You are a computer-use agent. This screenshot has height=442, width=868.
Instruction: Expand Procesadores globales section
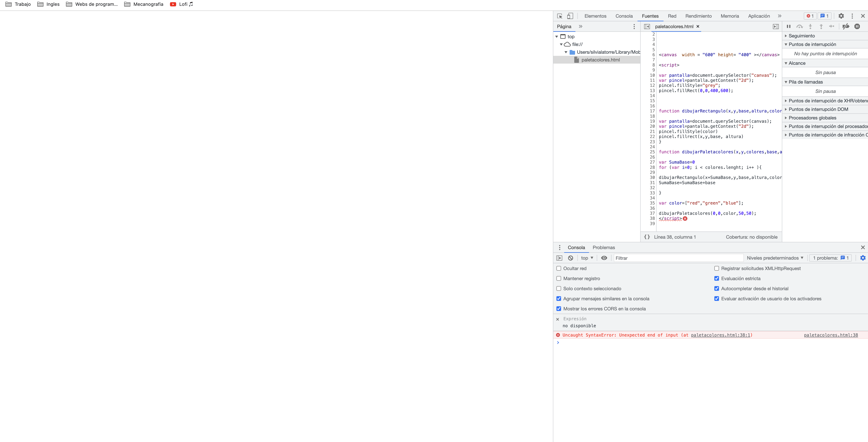coord(786,118)
